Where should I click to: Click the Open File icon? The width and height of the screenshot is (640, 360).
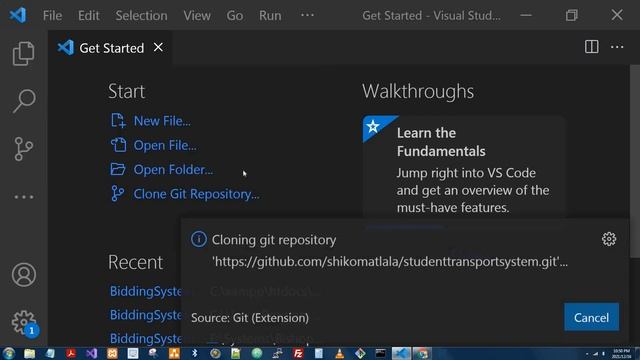118,145
